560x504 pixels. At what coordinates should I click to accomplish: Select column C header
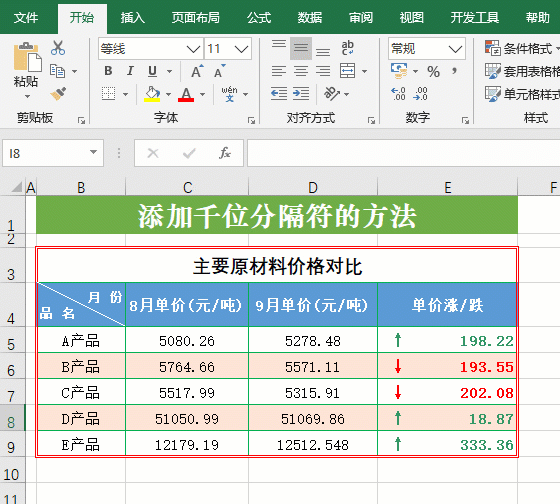[187, 188]
